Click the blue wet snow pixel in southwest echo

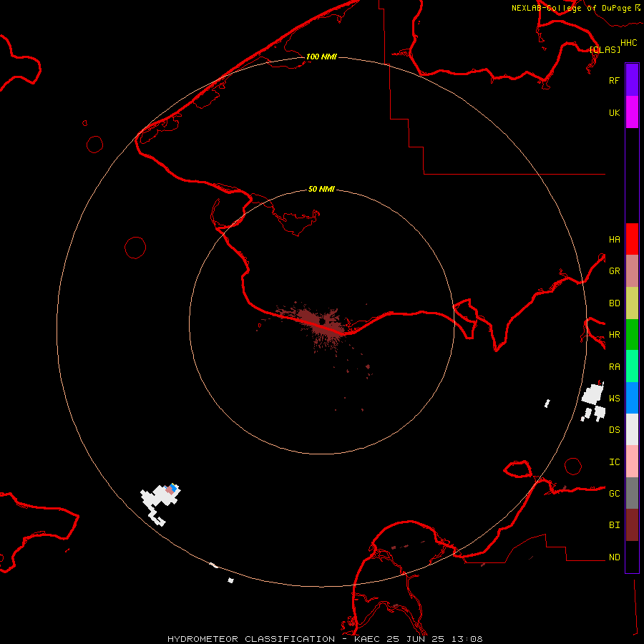[x=174, y=488]
